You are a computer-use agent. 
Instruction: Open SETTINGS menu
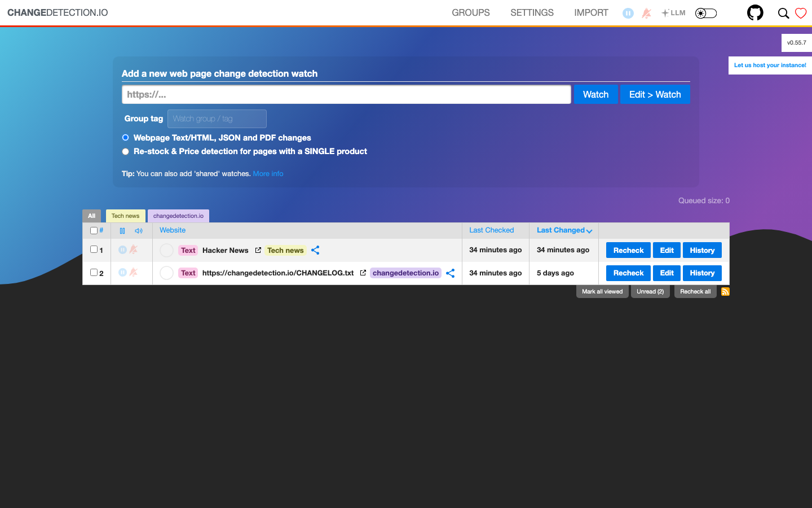point(532,12)
